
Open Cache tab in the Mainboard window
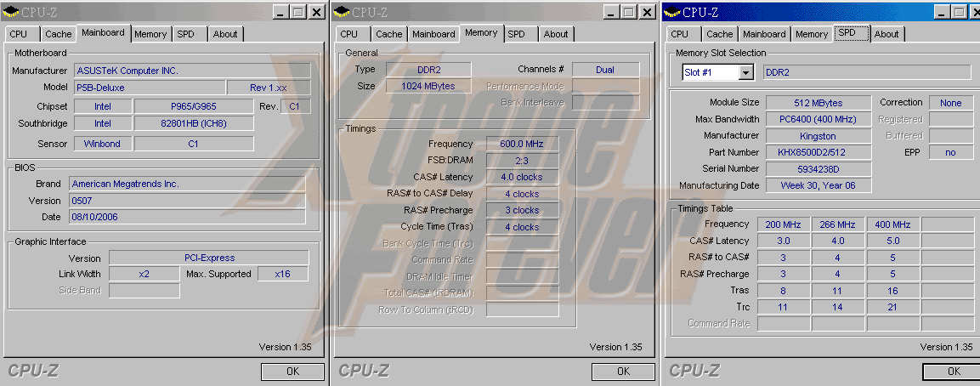[58, 34]
